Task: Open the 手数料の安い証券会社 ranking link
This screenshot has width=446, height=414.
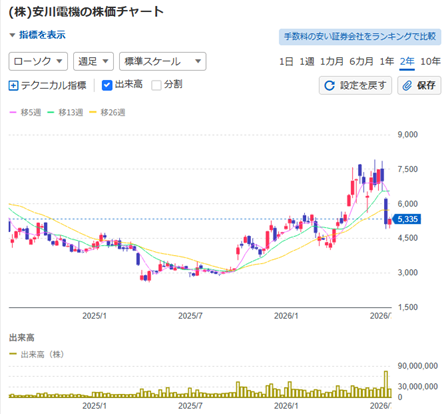Action: (x=360, y=37)
